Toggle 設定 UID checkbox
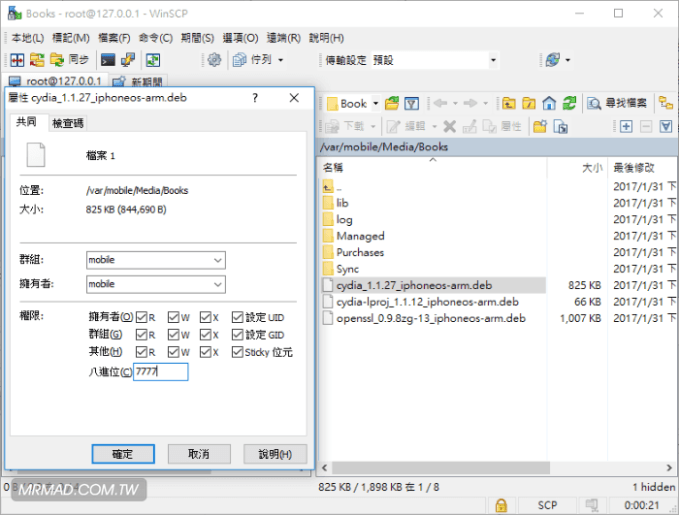The image size is (679, 515). (237, 317)
